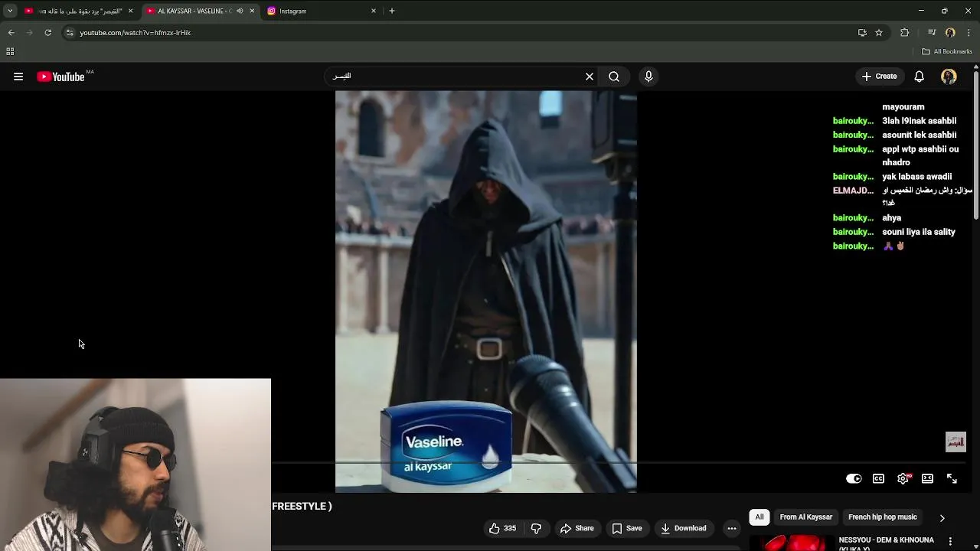Open the Chrome extensions puzzle icon
Image resolution: width=980 pixels, height=551 pixels.
click(905, 32)
